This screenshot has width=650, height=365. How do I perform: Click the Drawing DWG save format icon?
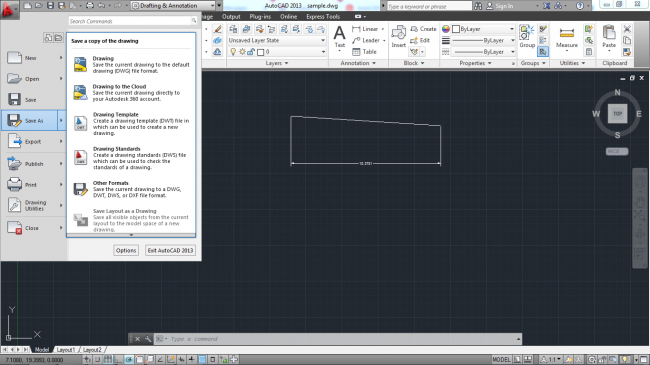pyautogui.click(x=80, y=65)
